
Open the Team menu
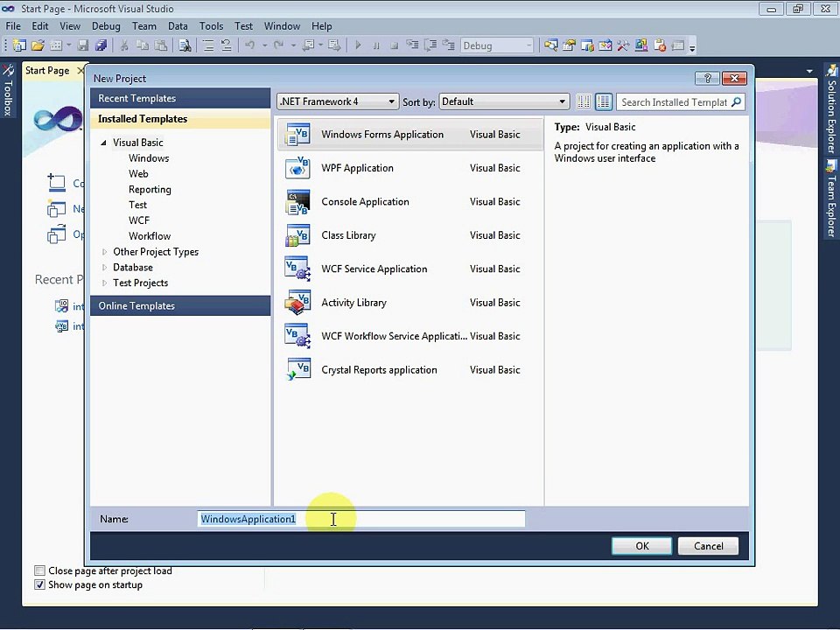click(x=144, y=26)
